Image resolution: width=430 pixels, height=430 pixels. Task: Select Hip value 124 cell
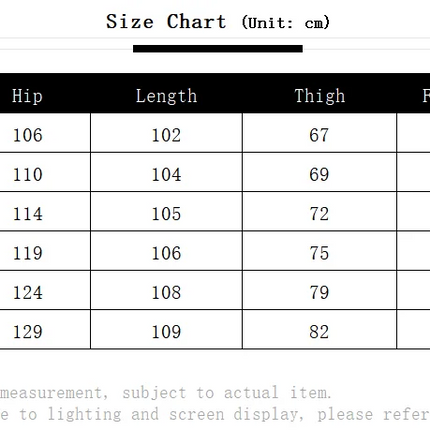45,290
